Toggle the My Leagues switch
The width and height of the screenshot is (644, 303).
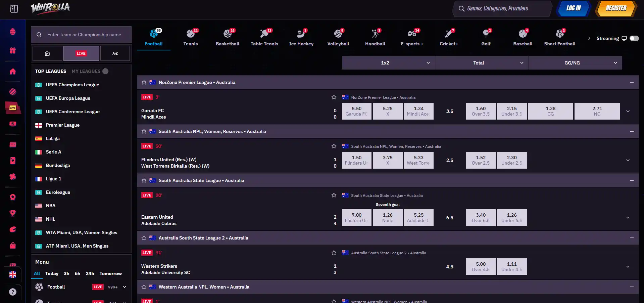click(x=105, y=71)
